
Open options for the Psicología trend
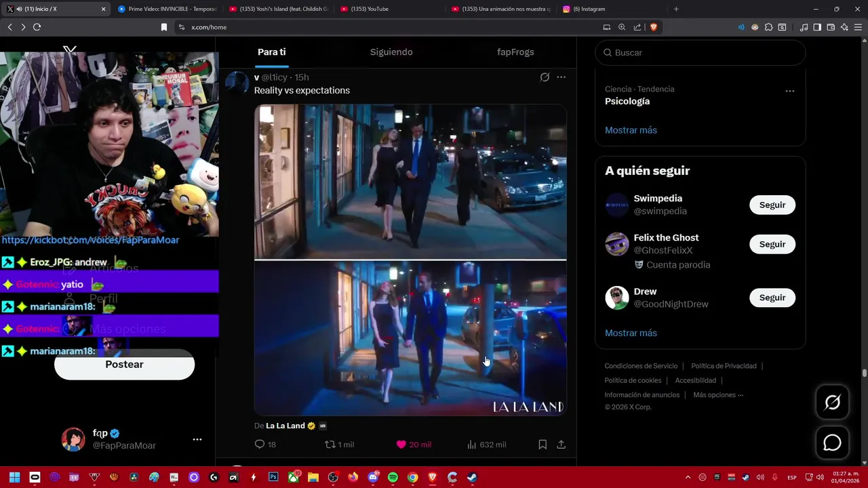click(790, 91)
